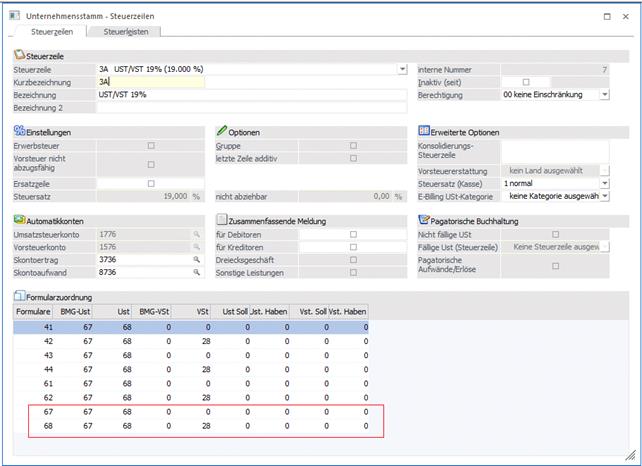The image size is (642, 466).
Task: Click the Pagatorische Buchhaltung section icon
Action: pyautogui.click(x=423, y=219)
